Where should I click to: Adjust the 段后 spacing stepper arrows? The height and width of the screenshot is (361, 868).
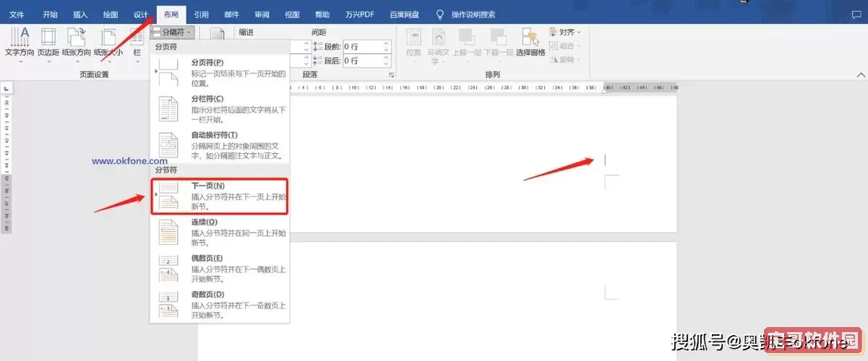387,61
